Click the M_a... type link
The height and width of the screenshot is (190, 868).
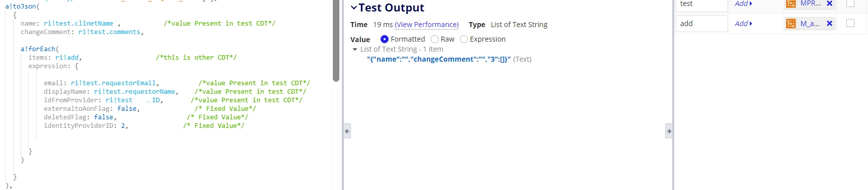click(810, 24)
